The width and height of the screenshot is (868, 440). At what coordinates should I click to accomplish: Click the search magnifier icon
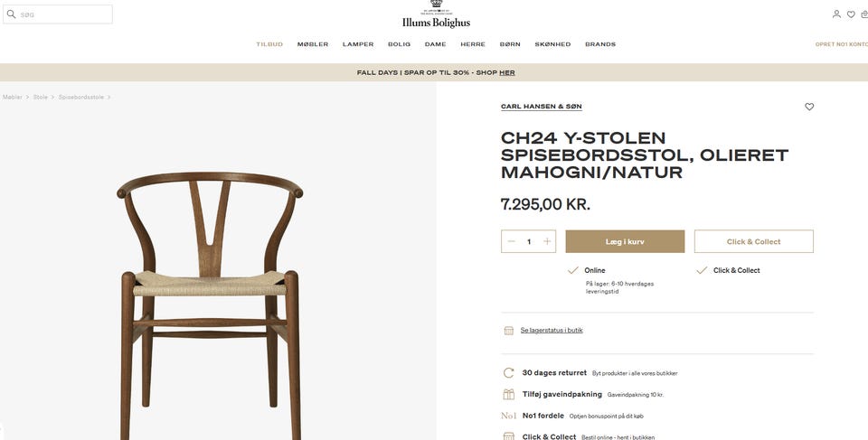point(11,14)
